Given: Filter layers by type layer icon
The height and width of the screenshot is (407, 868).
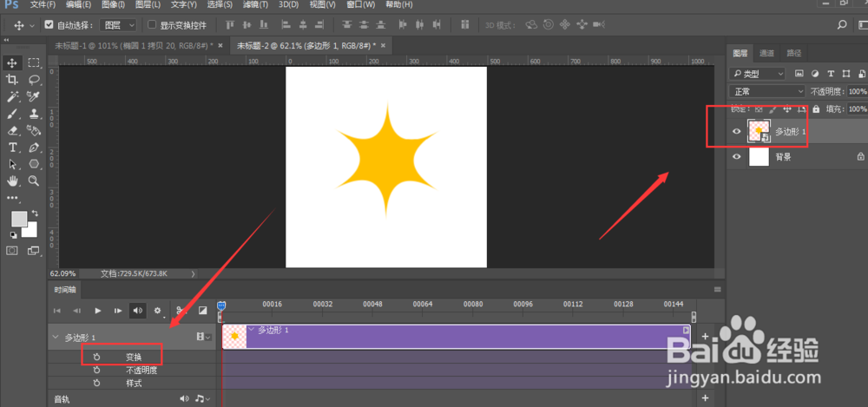Looking at the screenshot, I should [831, 73].
